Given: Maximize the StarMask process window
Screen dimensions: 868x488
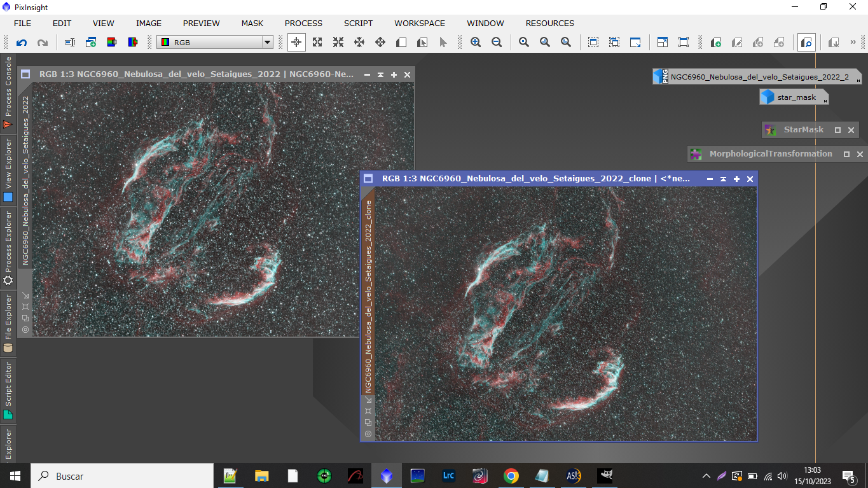Looking at the screenshot, I should [837, 130].
